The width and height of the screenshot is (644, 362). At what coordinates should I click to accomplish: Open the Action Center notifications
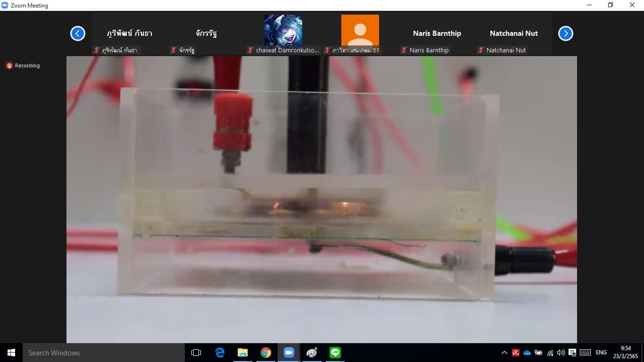pos(572,353)
